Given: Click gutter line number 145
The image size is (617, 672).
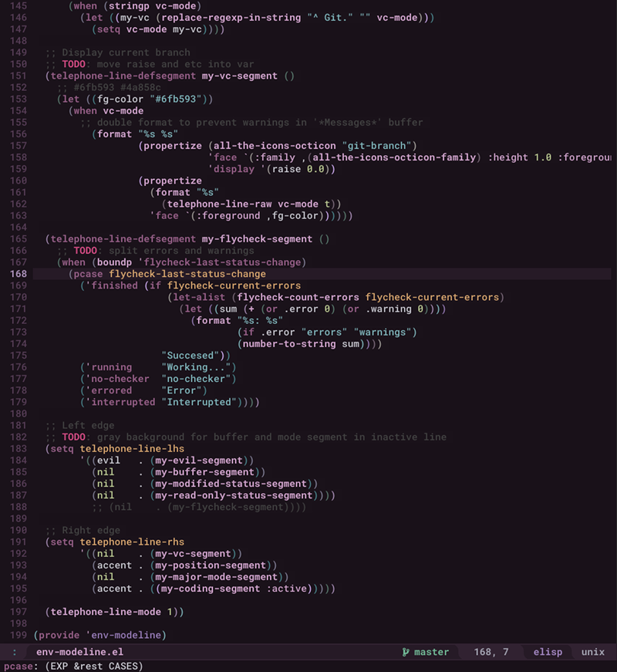Looking at the screenshot, I should pyautogui.click(x=19, y=6).
